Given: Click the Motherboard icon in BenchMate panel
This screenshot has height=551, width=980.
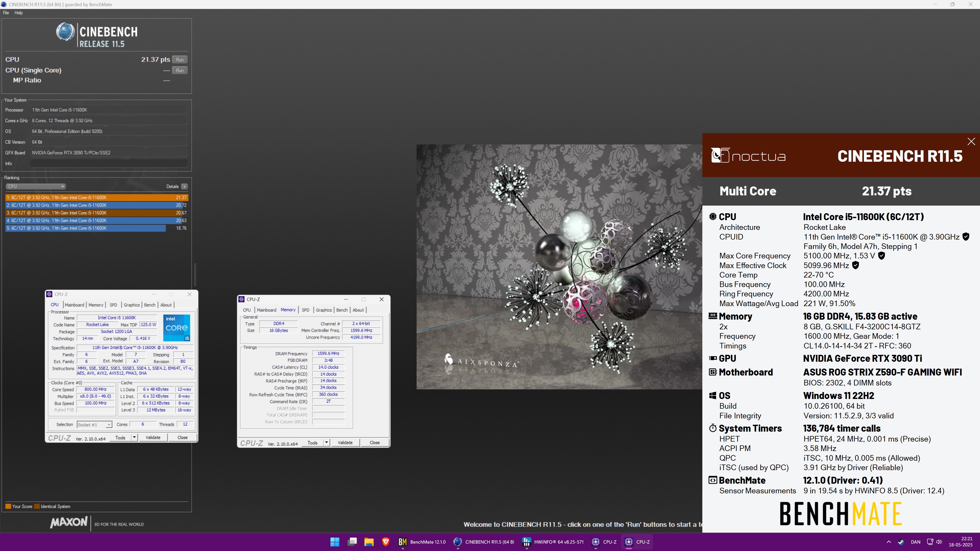Looking at the screenshot, I should coord(713,372).
